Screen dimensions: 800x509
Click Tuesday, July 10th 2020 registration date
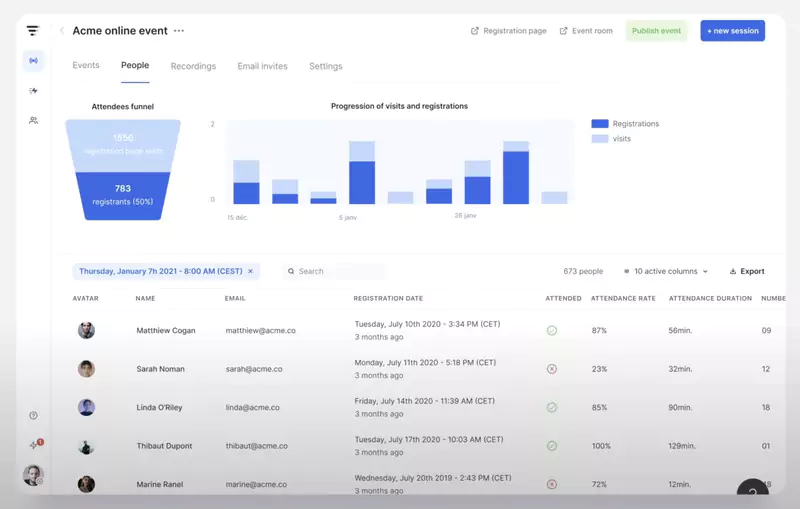click(427, 324)
